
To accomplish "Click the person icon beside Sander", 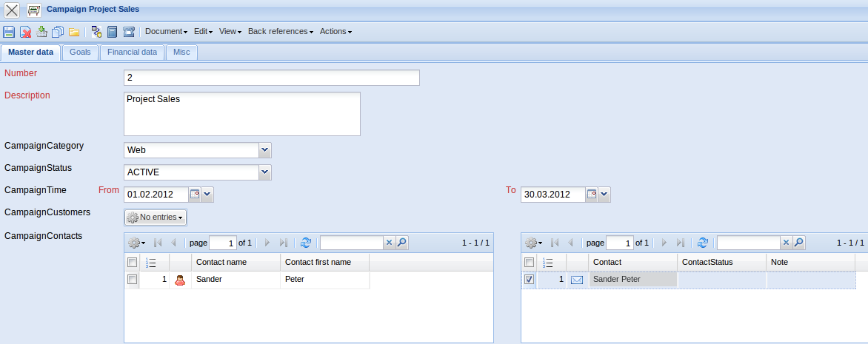I will (x=179, y=280).
